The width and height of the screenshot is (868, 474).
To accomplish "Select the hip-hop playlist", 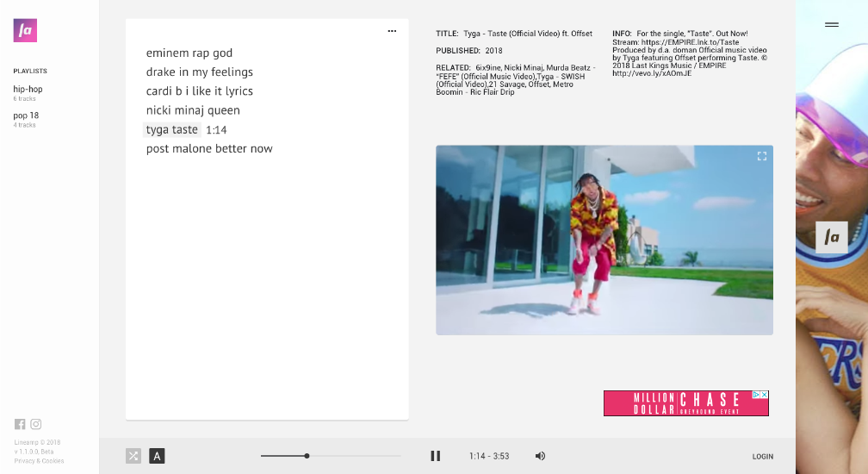I will pyautogui.click(x=28, y=89).
